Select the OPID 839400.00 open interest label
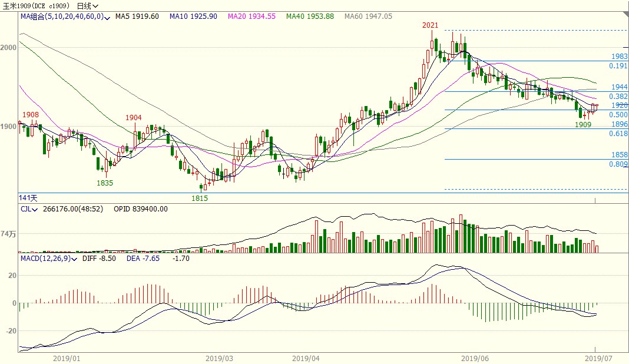Screen dimensions: 629x364 141,209
